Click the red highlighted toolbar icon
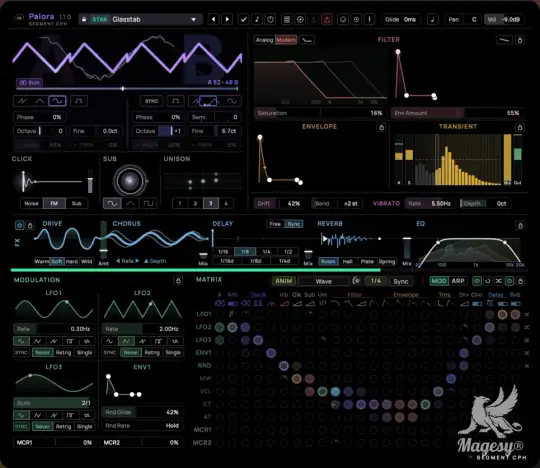Image resolution: width=540 pixels, height=468 pixels. [x=327, y=19]
